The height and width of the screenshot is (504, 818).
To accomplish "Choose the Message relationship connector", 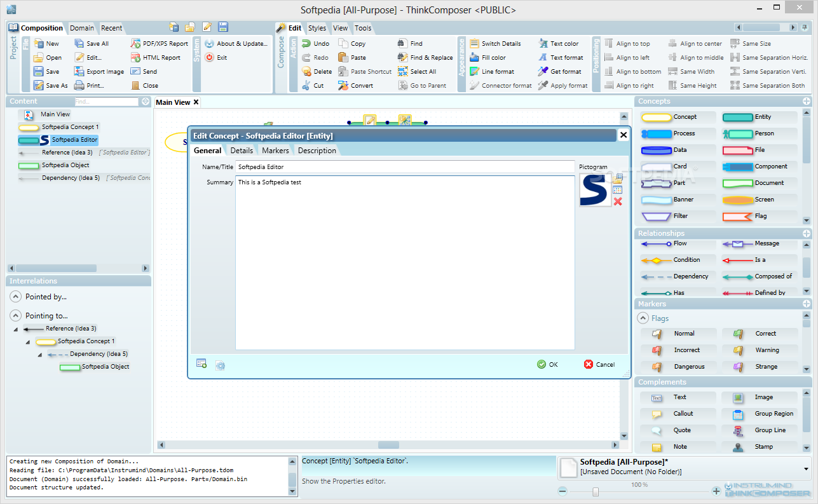I will pos(759,244).
